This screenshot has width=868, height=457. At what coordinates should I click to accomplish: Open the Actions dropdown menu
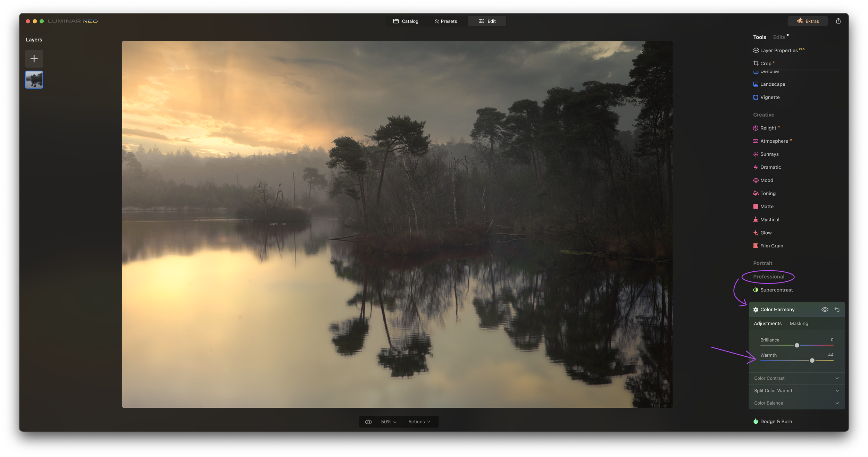click(x=419, y=422)
